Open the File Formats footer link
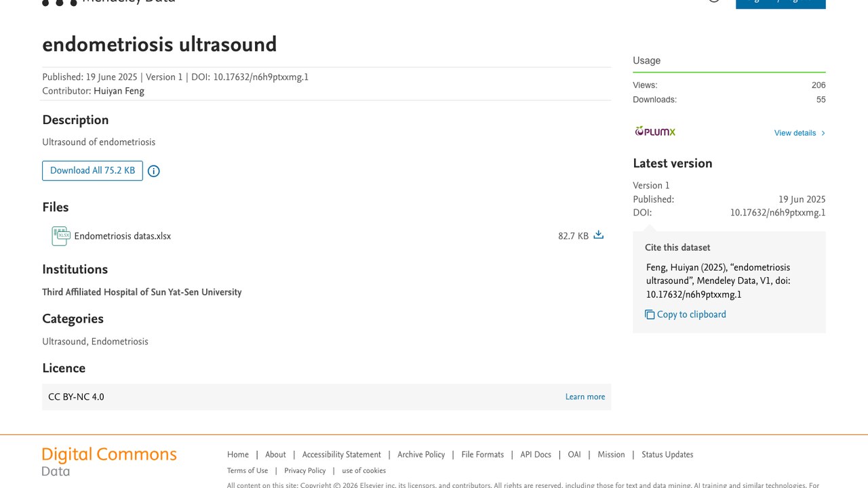Image resolution: width=868 pixels, height=488 pixels. click(x=483, y=455)
